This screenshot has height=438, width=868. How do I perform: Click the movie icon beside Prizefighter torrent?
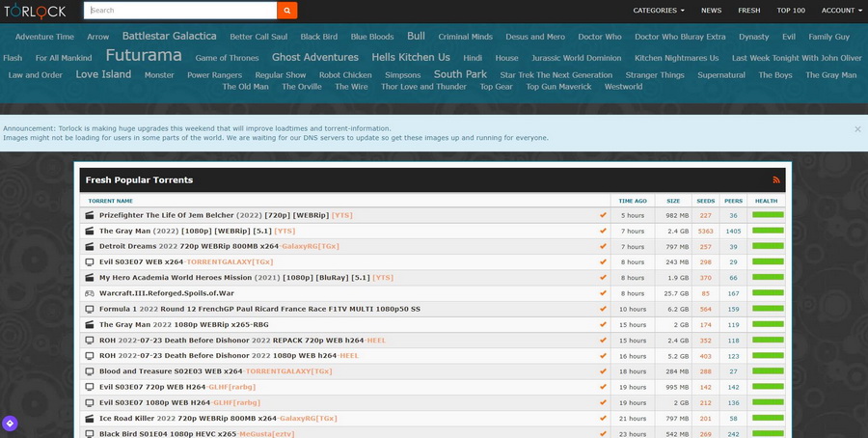pyautogui.click(x=90, y=216)
